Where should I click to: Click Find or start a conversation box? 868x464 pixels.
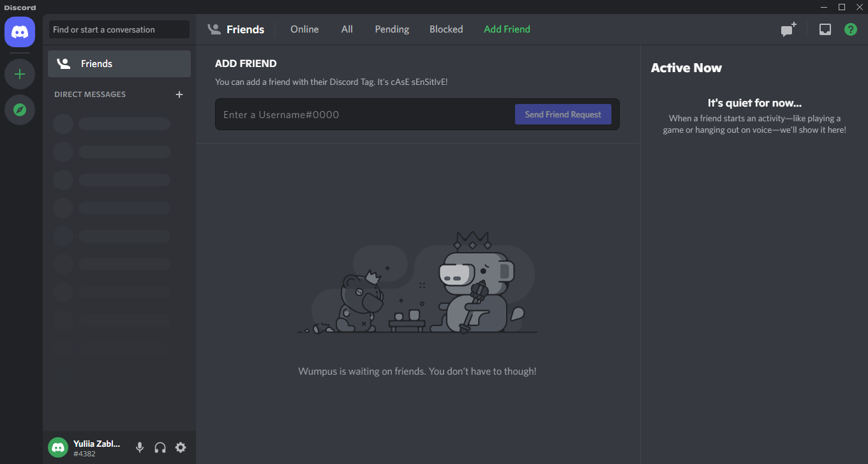(119, 29)
